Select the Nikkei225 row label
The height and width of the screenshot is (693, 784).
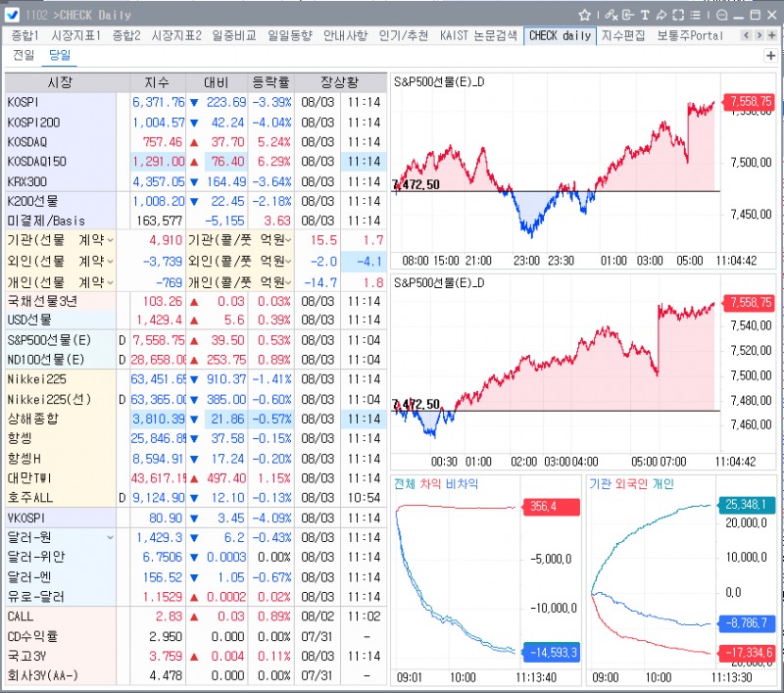pos(36,379)
